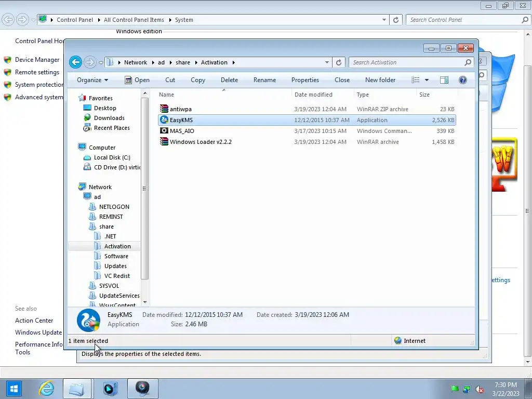
Task: Sort files by Name column header
Action: pyautogui.click(x=223, y=95)
